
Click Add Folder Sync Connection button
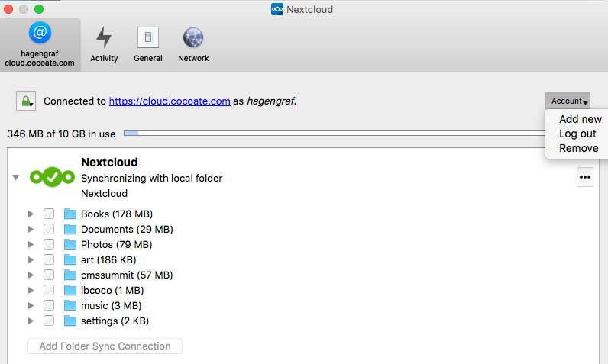pos(105,346)
